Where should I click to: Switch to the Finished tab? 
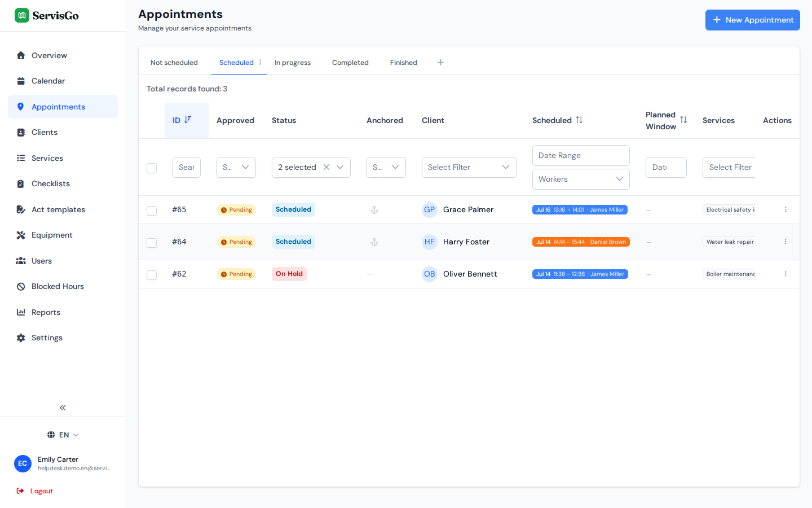[404, 63]
